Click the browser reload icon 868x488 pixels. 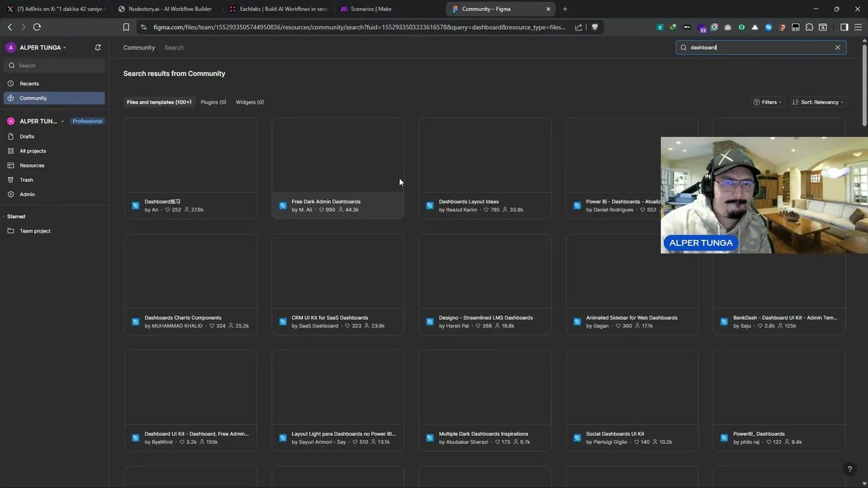[x=37, y=27]
